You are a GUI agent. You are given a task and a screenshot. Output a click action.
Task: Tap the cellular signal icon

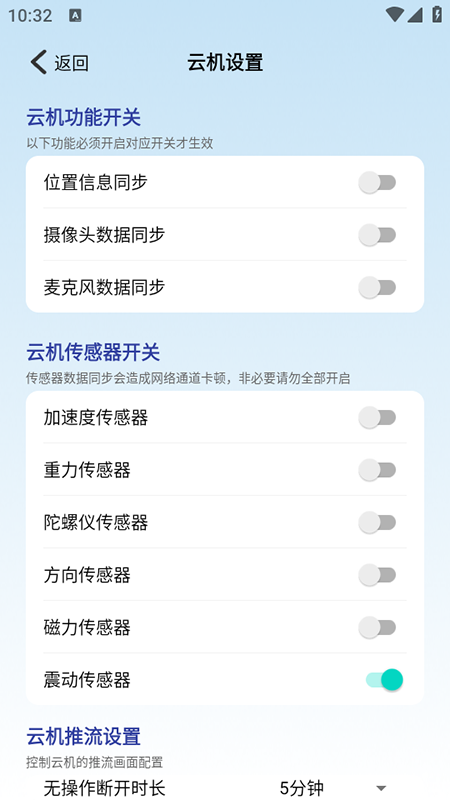(415, 15)
